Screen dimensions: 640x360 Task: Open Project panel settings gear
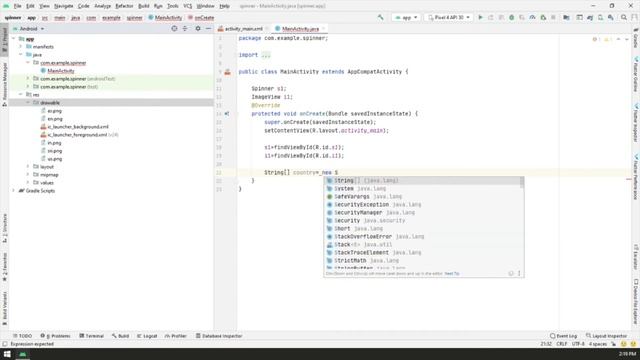point(198,29)
